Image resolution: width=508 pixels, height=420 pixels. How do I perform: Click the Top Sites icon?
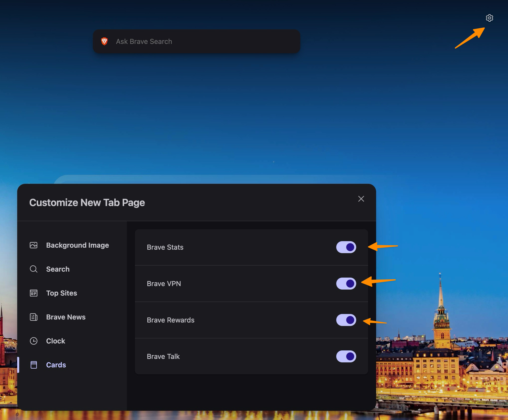coord(34,293)
